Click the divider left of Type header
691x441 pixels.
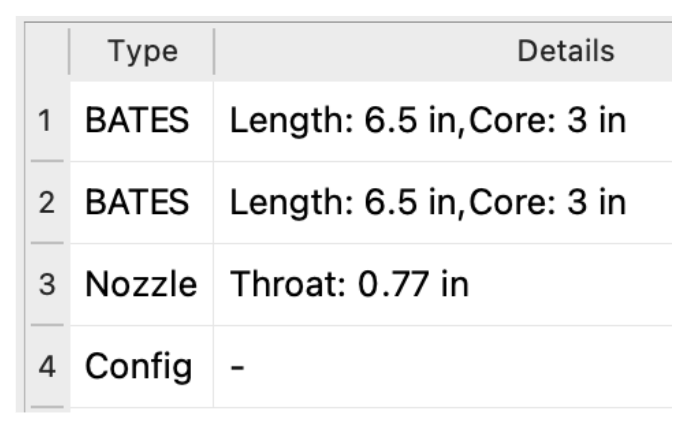click(x=69, y=52)
